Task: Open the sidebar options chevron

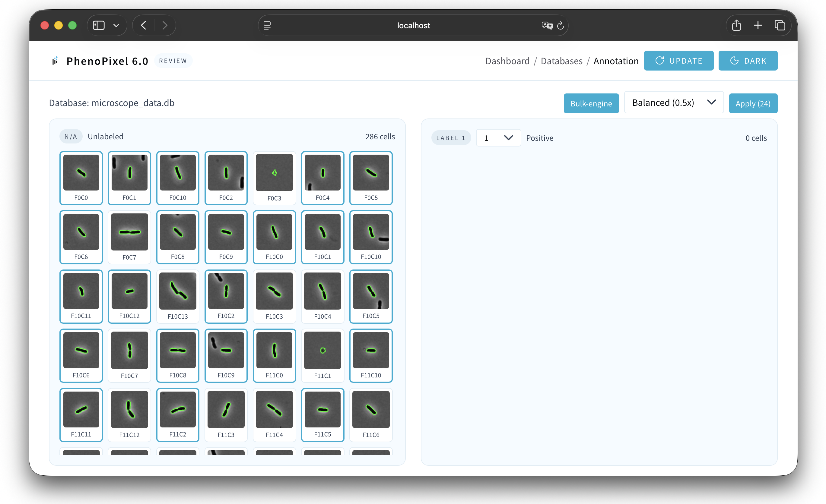Action: 116,25
